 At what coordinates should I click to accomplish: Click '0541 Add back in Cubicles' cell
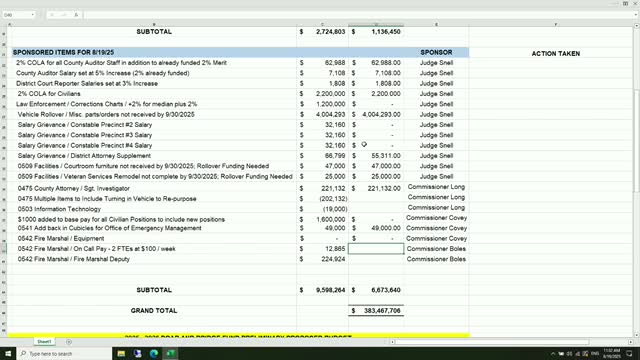point(109,228)
